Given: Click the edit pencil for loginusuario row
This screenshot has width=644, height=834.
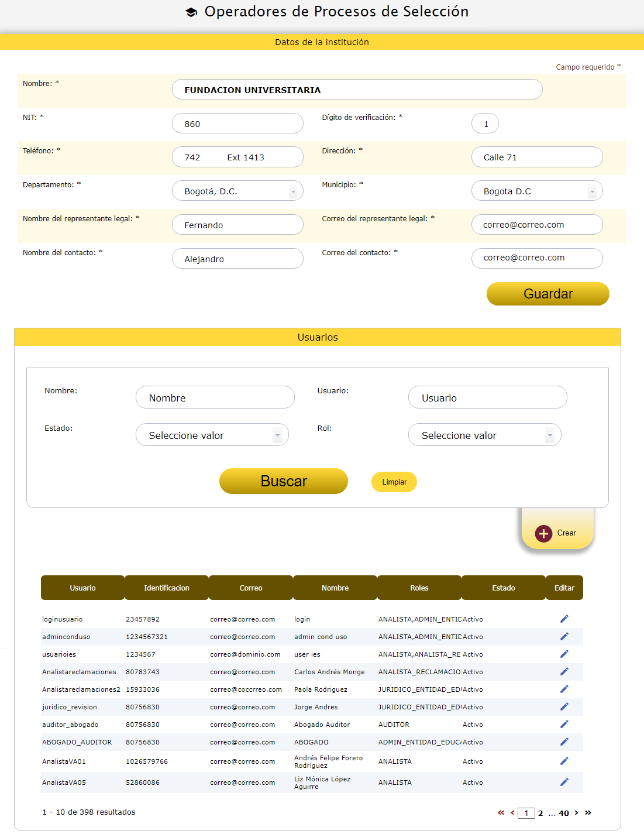Looking at the screenshot, I should click(564, 619).
